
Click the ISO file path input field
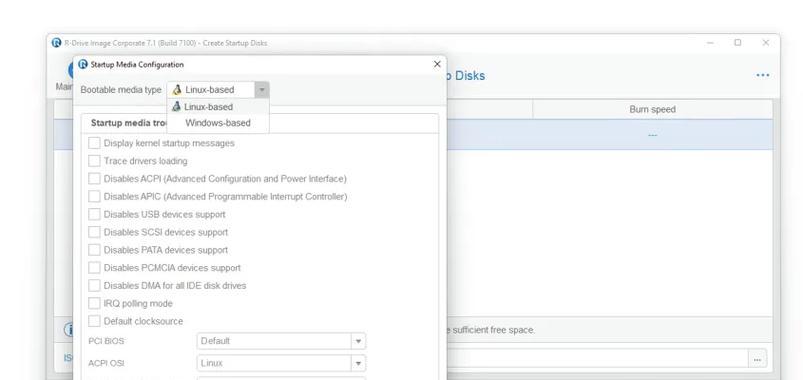coord(597,360)
